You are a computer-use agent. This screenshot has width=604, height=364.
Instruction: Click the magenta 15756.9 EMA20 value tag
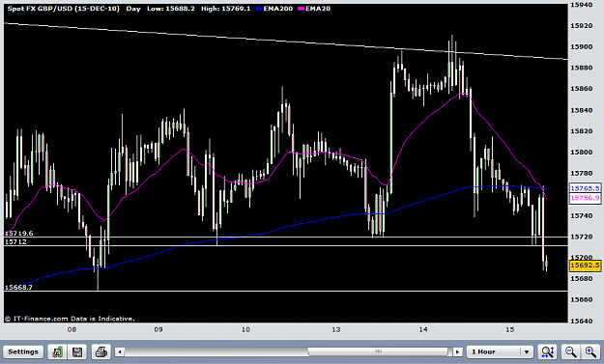[585, 198]
